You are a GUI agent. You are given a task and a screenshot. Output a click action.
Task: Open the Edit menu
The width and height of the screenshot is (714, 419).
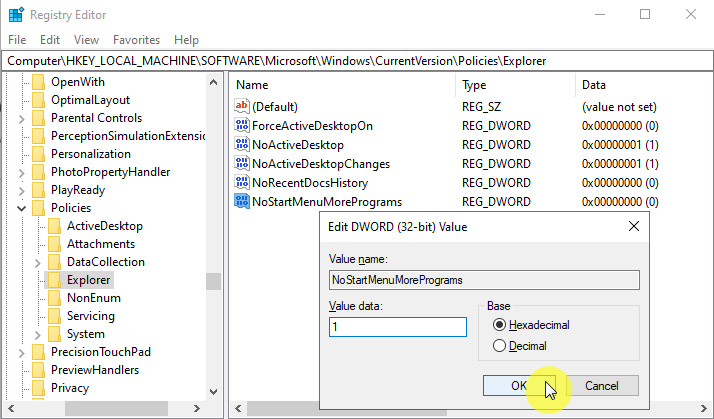point(50,40)
